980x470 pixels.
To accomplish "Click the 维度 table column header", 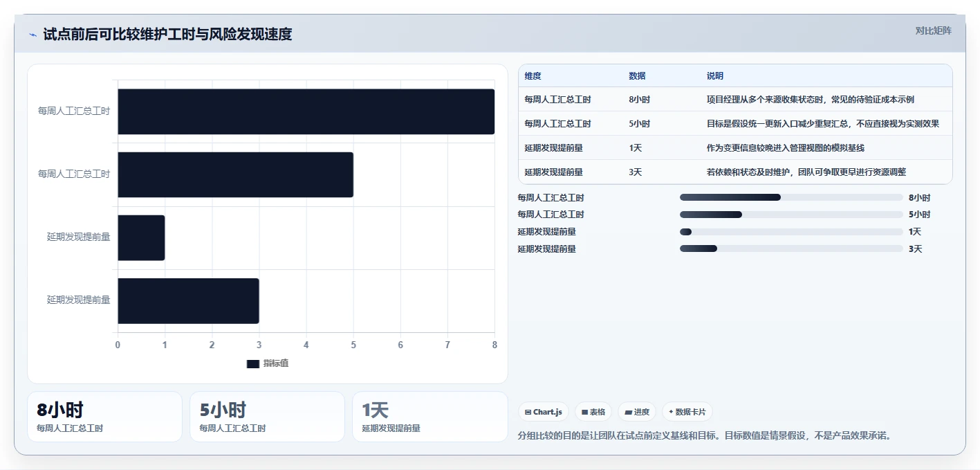I will coord(533,75).
